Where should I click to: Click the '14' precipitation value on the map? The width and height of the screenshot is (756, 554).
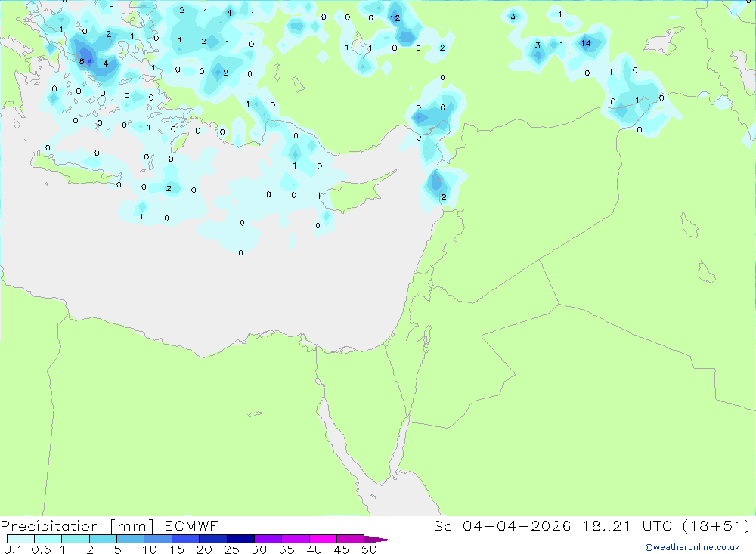click(585, 43)
